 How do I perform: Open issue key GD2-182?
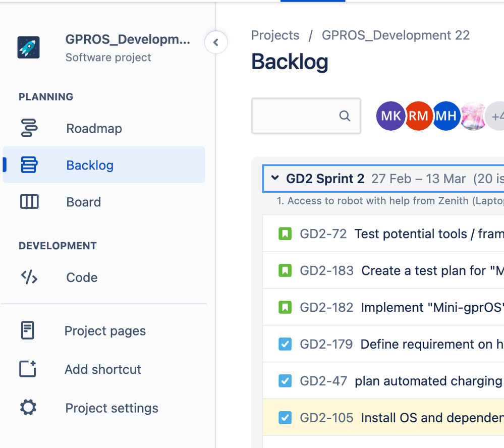(x=326, y=308)
